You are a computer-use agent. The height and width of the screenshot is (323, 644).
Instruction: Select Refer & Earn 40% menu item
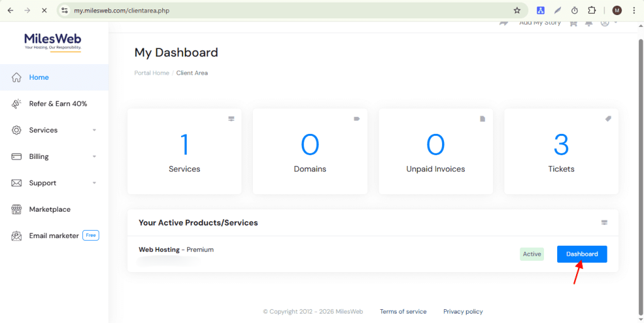pos(58,104)
